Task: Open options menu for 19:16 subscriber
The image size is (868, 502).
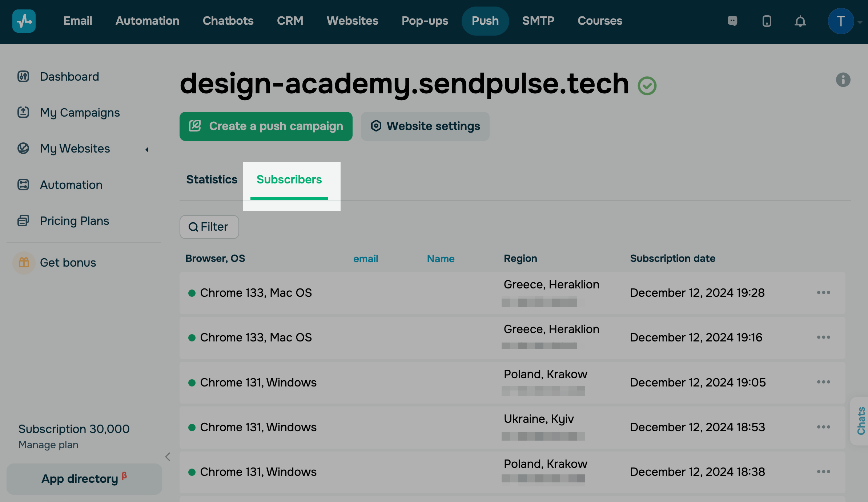Action: click(823, 337)
